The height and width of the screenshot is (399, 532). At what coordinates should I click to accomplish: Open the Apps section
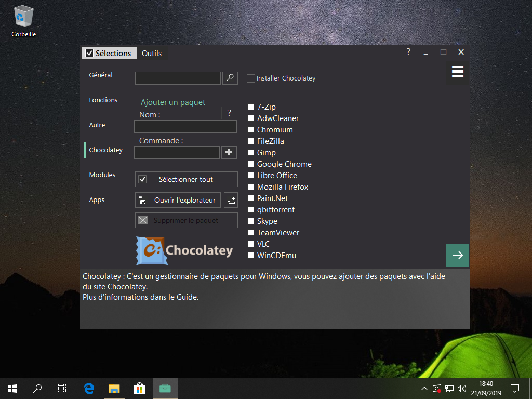(x=97, y=200)
